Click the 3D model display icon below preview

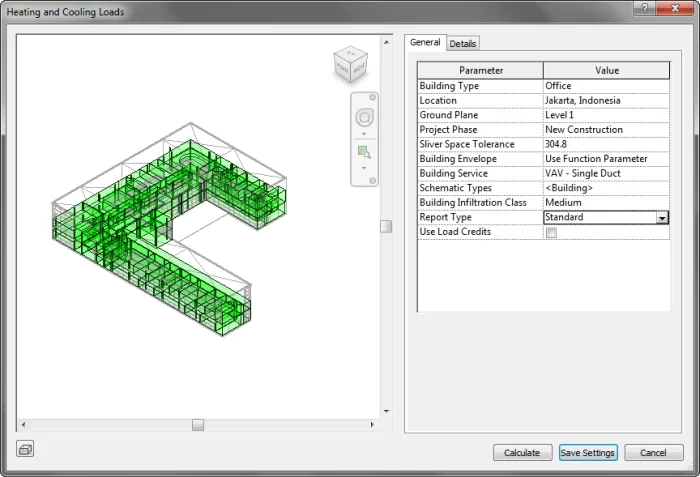click(26, 449)
